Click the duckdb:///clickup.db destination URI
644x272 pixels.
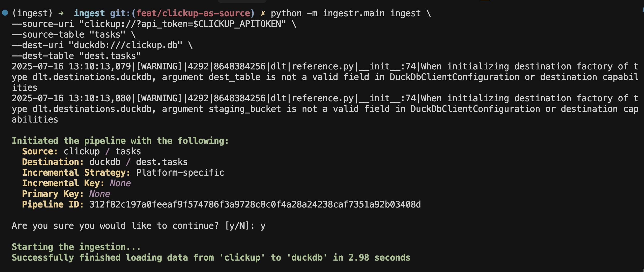tap(126, 45)
